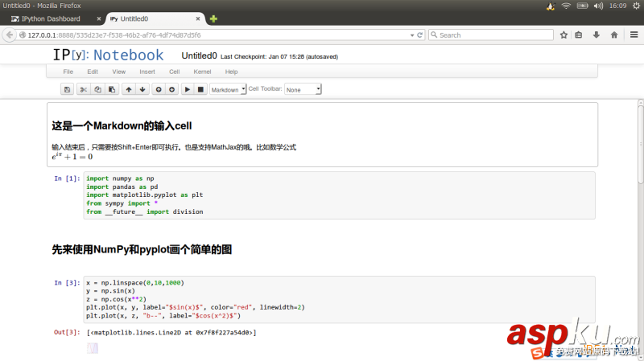Viewport: 644px width, 361px height.
Task: Open the system Wi-Fi indicator
Action: 566,6
